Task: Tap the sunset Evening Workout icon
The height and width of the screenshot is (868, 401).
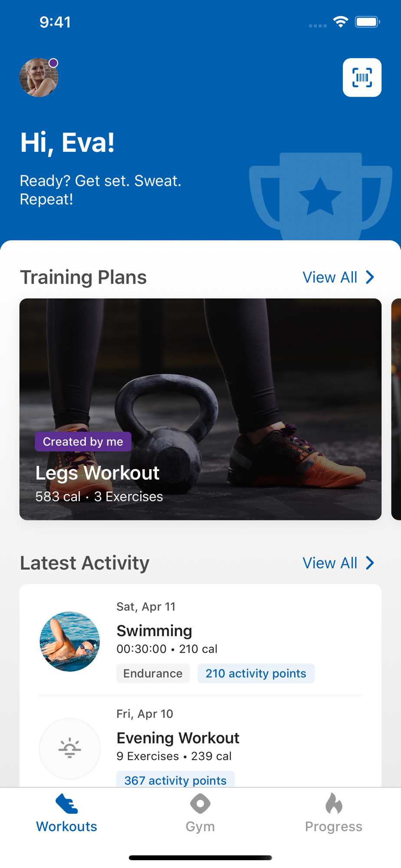Action: coord(69,749)
